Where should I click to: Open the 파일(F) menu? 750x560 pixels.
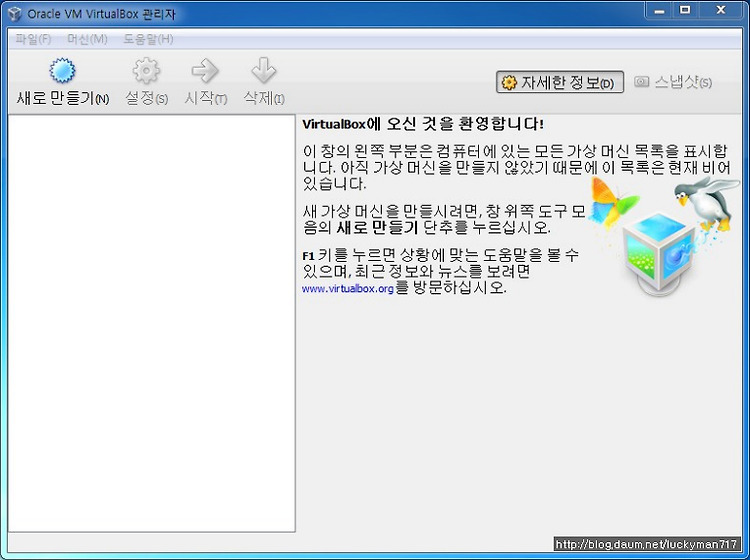coord(33,39)
